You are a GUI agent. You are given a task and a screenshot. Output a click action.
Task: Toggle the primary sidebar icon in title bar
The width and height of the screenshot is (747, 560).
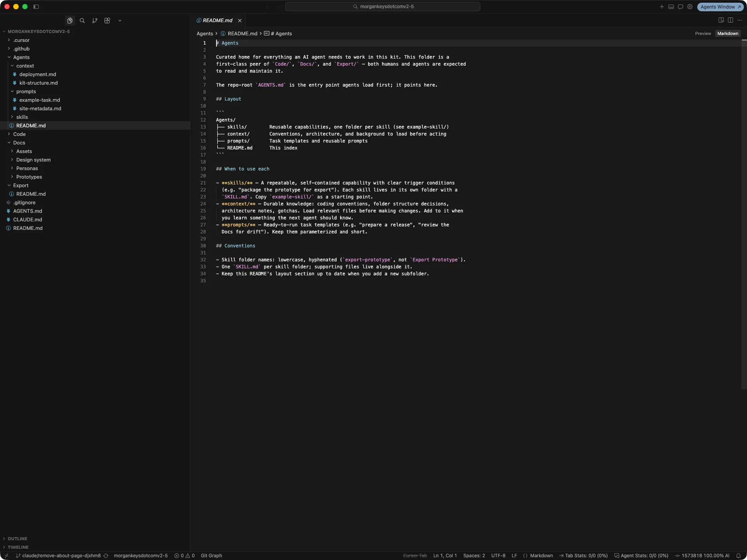pyautogui.click(x=36, y=7)
